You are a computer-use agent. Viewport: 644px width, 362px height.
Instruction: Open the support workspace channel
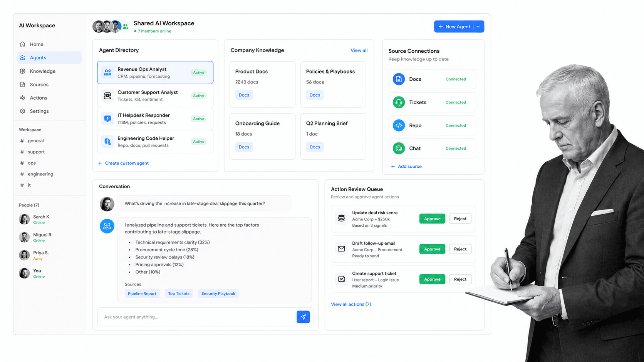(x=32, y=152)
